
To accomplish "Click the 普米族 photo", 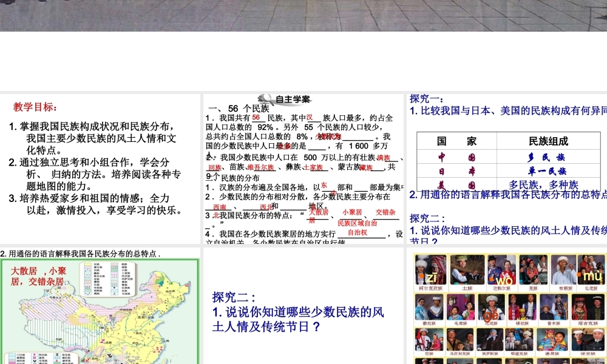I will pyautogui.click(x=554, y=307).
